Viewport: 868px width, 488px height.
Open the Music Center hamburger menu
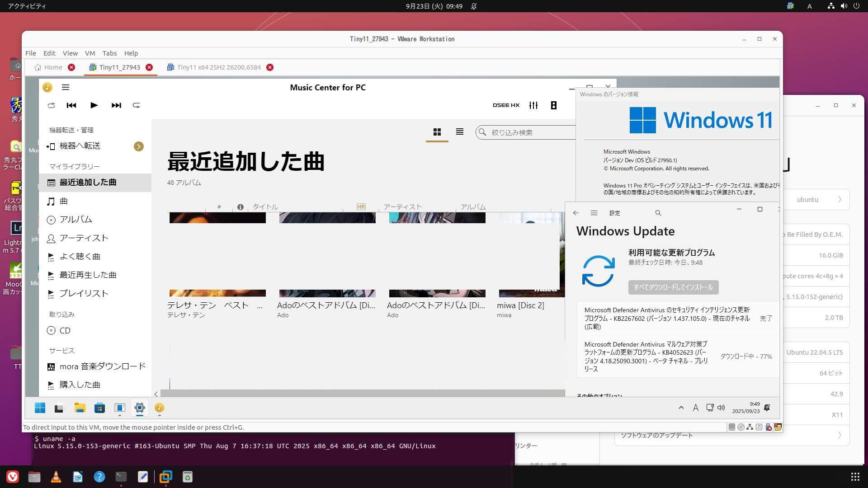66,87
